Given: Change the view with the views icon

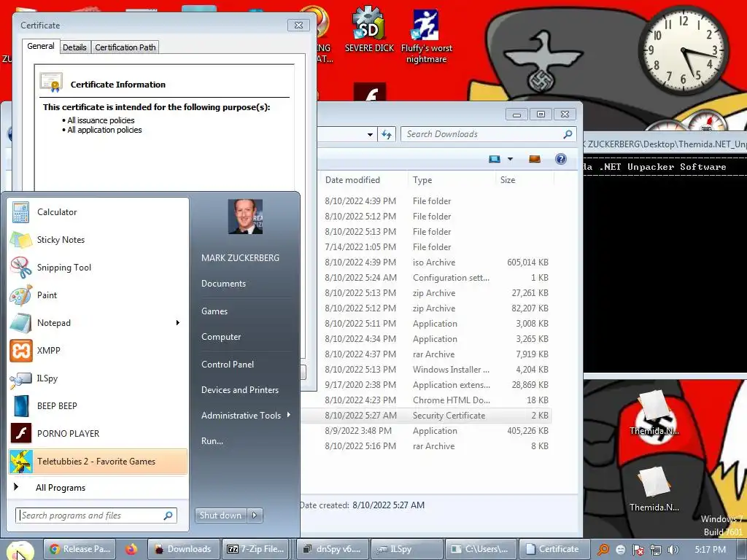Looking at the screenshot, I should [495, 159].
